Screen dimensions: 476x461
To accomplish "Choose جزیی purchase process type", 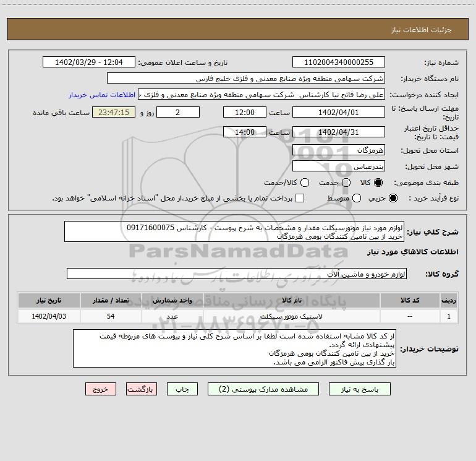I will (393, 199).
